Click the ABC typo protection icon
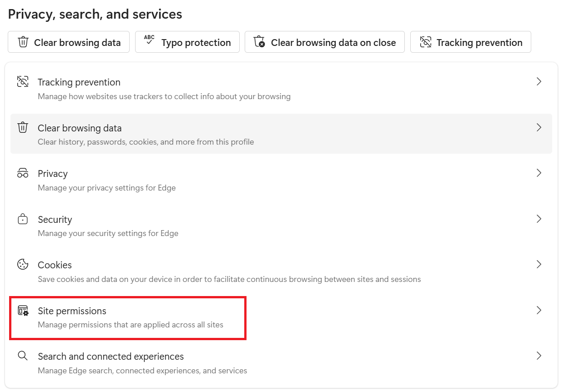 coord(149,40)
